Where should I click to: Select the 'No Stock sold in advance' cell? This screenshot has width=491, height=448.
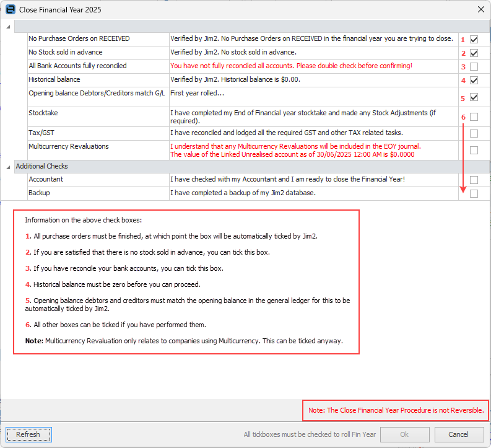coord(98,53)
